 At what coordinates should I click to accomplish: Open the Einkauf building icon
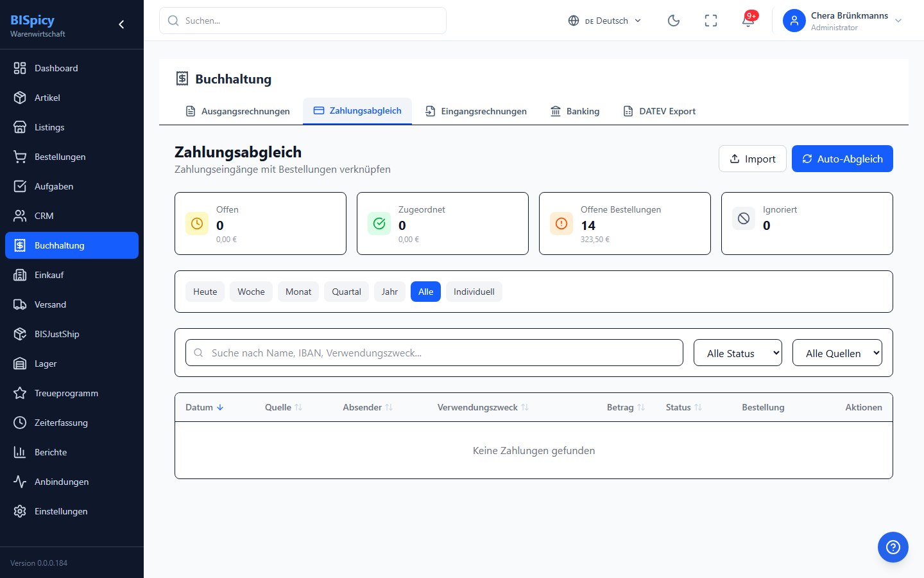click(20, 275)
